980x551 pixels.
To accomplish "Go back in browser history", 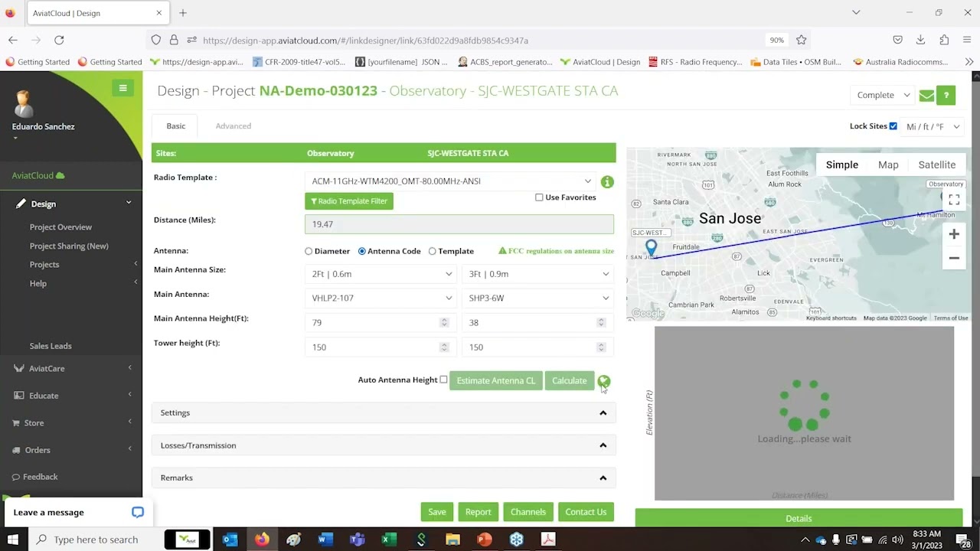I will [x=13, y=40].
